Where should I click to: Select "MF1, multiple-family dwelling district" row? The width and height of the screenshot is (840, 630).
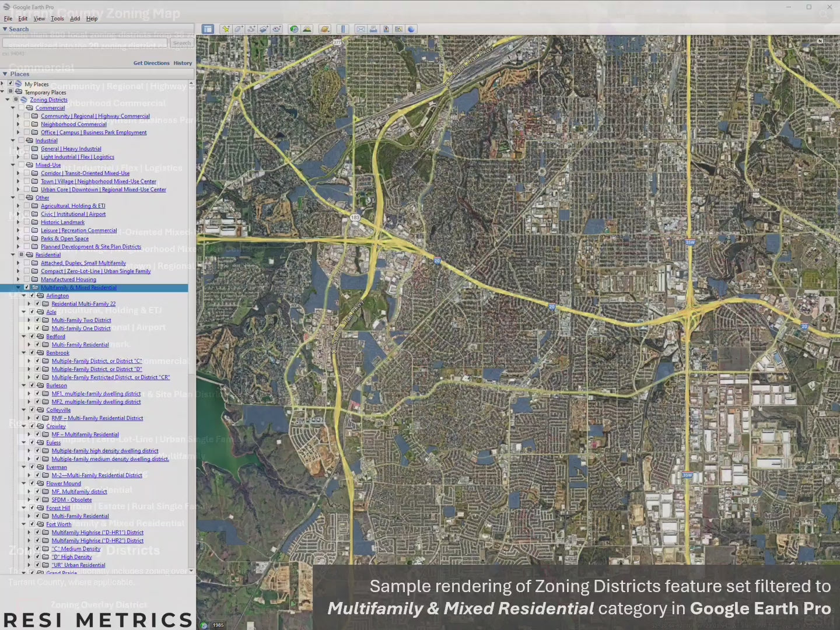point(96,394)
